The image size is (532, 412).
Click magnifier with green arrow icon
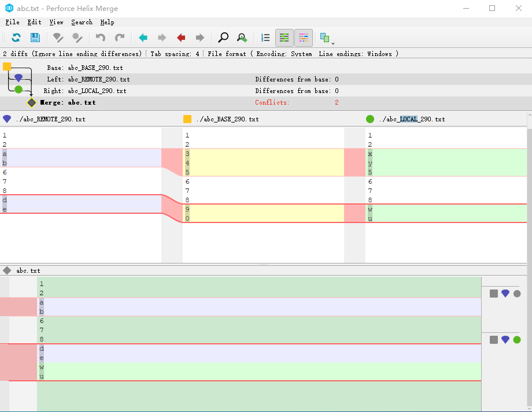pyautogui.click(x=242, y=38)
